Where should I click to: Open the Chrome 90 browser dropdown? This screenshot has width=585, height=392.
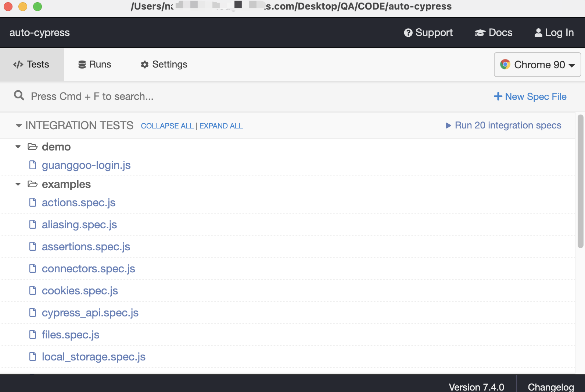tap(537, 65)
